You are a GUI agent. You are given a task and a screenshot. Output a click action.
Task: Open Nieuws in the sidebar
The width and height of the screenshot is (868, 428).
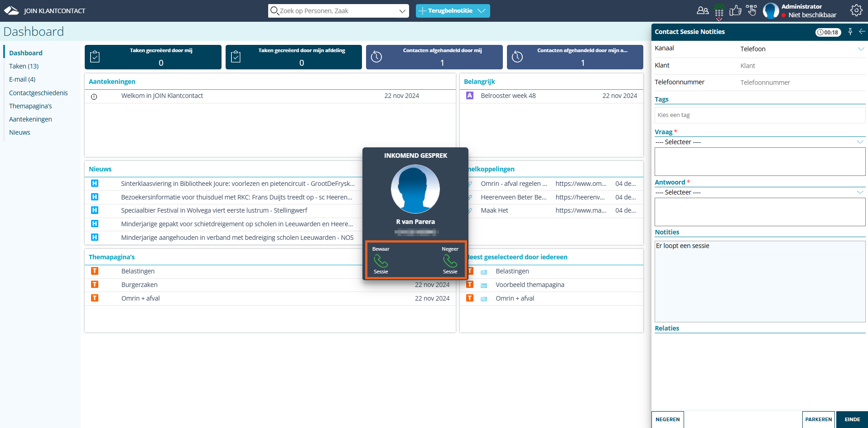click(19, 132)
